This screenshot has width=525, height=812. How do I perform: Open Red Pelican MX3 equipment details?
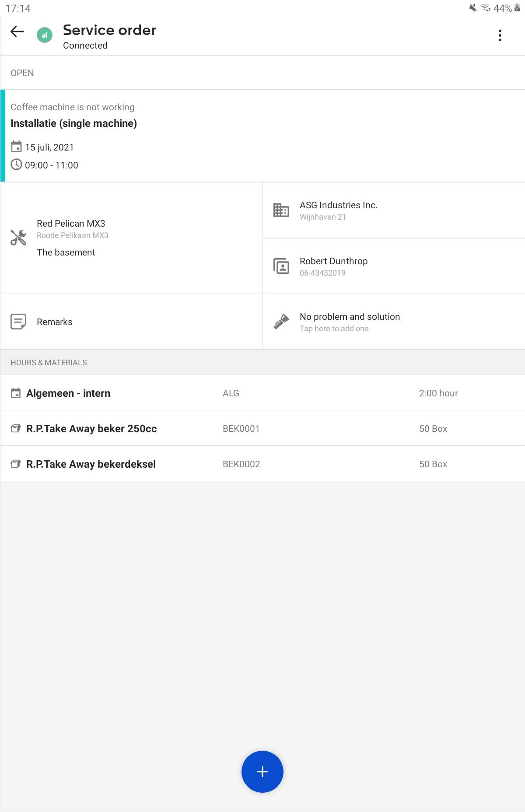pos(131,238)
